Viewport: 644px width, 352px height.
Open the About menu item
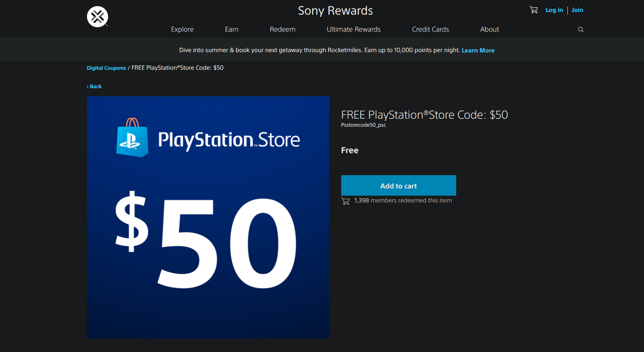click(489, 29)
